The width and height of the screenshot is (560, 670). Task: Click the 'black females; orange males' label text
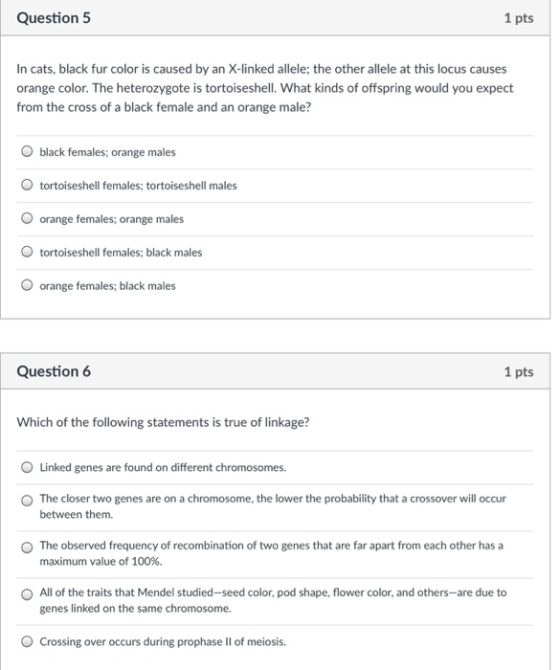tap(107, 152)
